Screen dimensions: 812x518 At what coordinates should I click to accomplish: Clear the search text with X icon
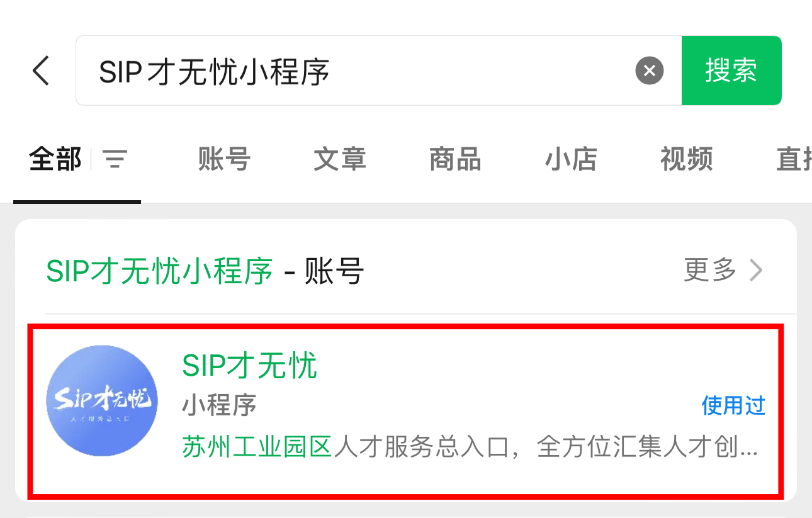(649, 70)
